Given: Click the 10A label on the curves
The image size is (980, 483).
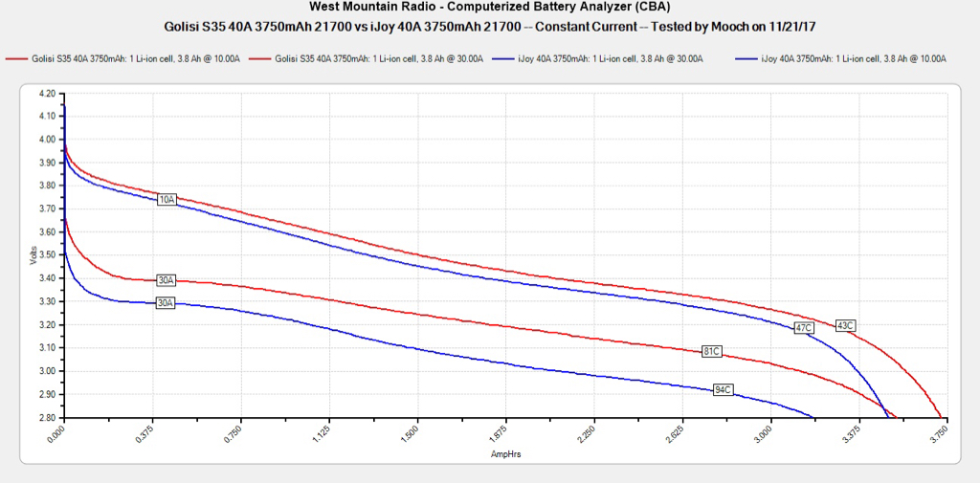Looking at the screenshot, I should [167, 200].
